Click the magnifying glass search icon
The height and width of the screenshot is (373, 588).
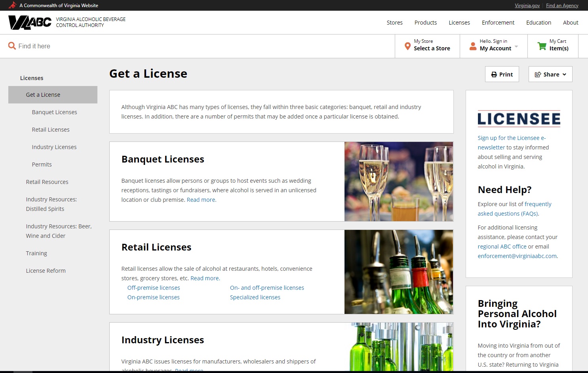point(12,46)
